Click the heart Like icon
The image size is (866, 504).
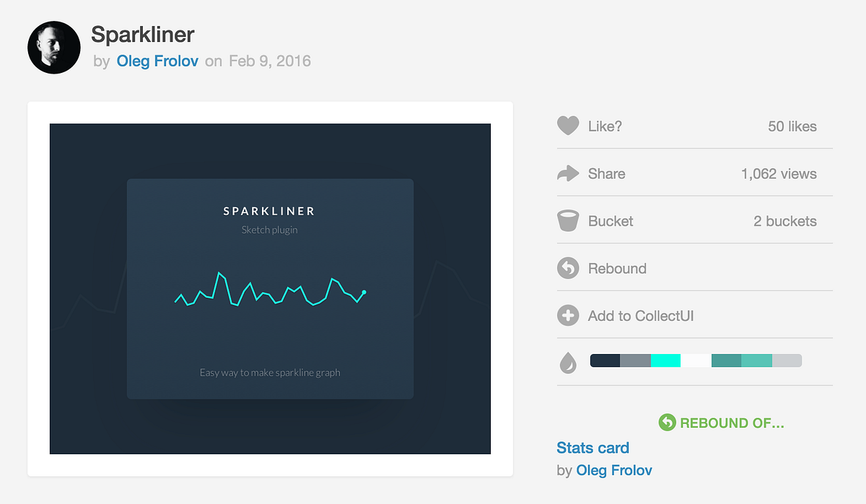[568, 125]
